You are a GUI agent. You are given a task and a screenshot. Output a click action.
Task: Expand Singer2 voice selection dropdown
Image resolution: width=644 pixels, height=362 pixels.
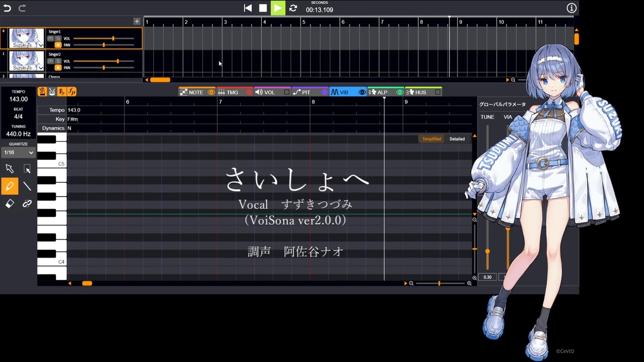click(x=40, y=68)
